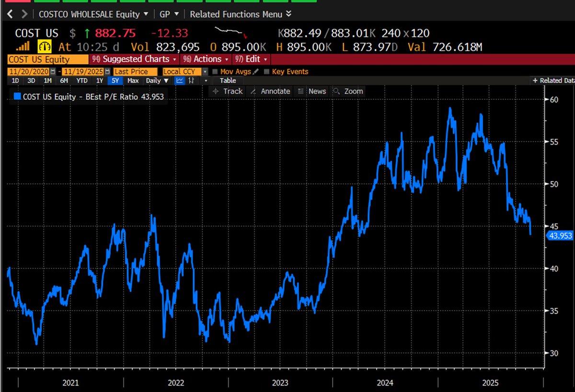
Task: Click the COST US Equity security field
Action: (x=48, y=59)
